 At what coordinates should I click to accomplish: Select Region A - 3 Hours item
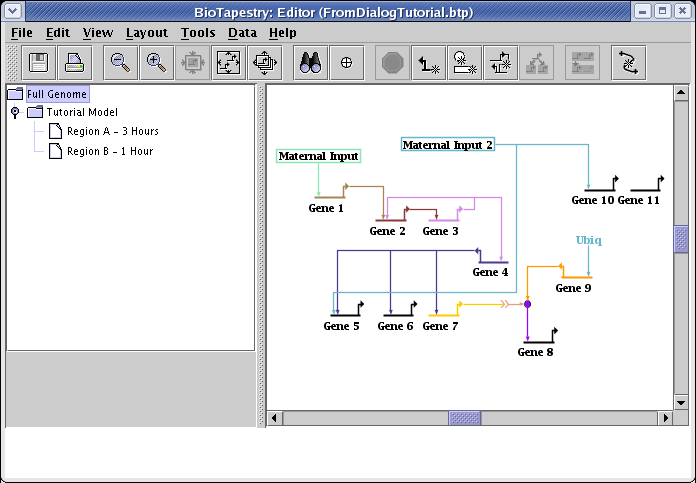[112, 131]
